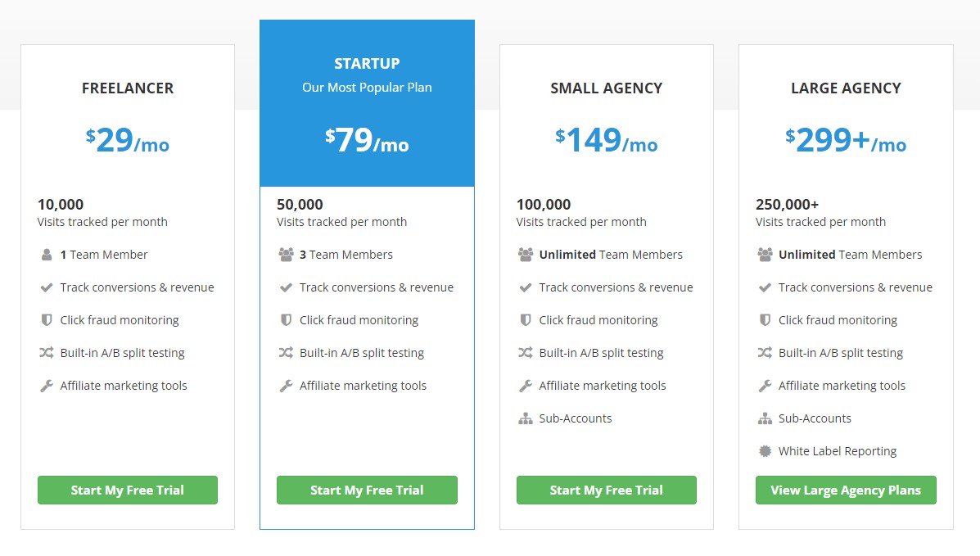The height and width of the screenshot is (556, 980).
Task: Click the $299+/mo Large Agency price
Action: point(846,140)
